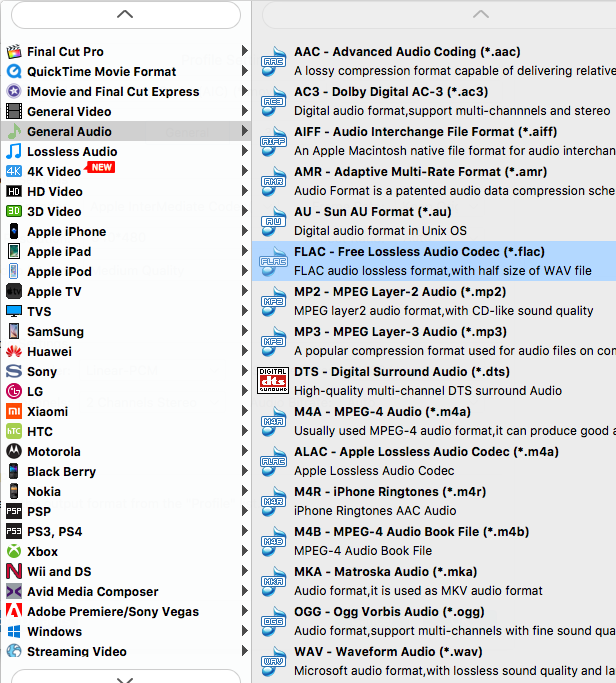The image size is (616, 683).
Task: Select WAV - Waveform Audio format
Action: pyautogui.click(x=434, y=661)
